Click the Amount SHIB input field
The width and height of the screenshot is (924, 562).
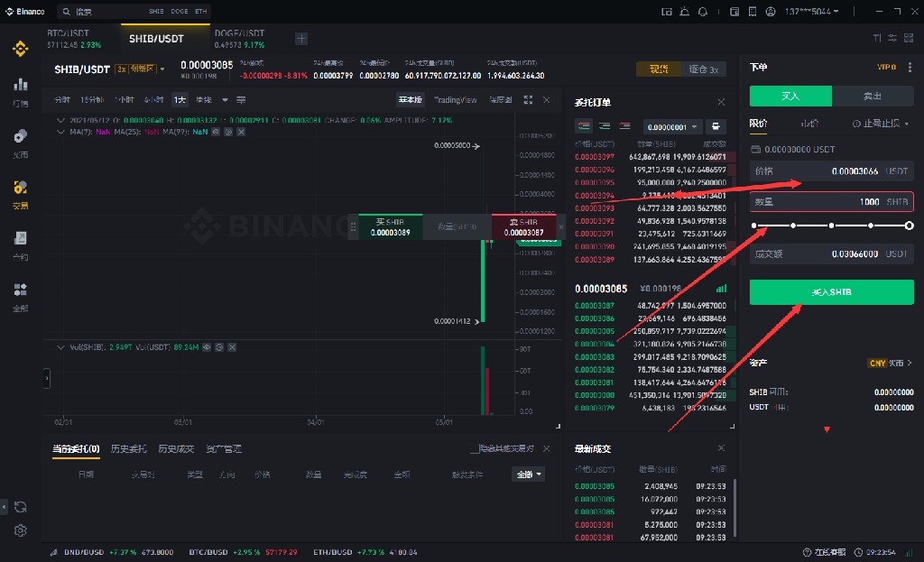pyautogui.click(x=831, y=201)
